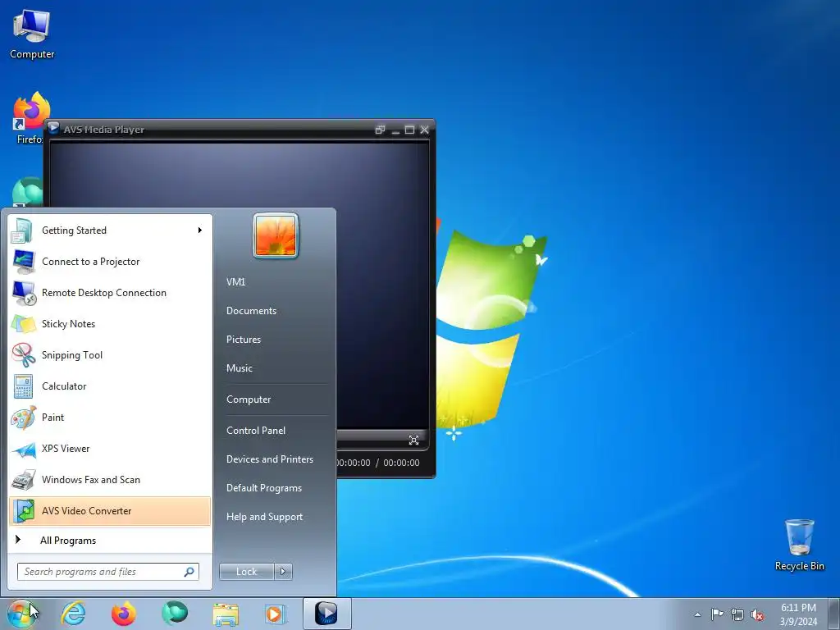Click the Paint palette icon
840x630 pixels.
[24, 418]
